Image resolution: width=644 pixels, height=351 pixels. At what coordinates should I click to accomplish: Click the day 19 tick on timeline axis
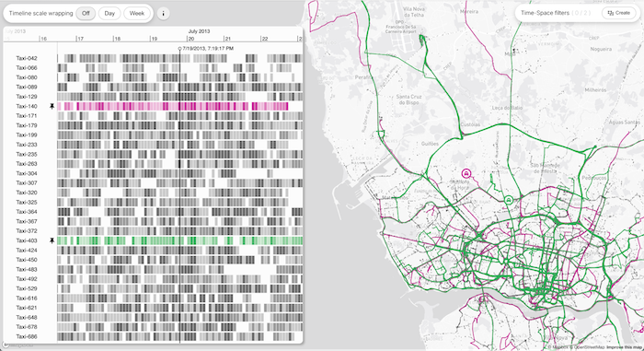[155, 39]
